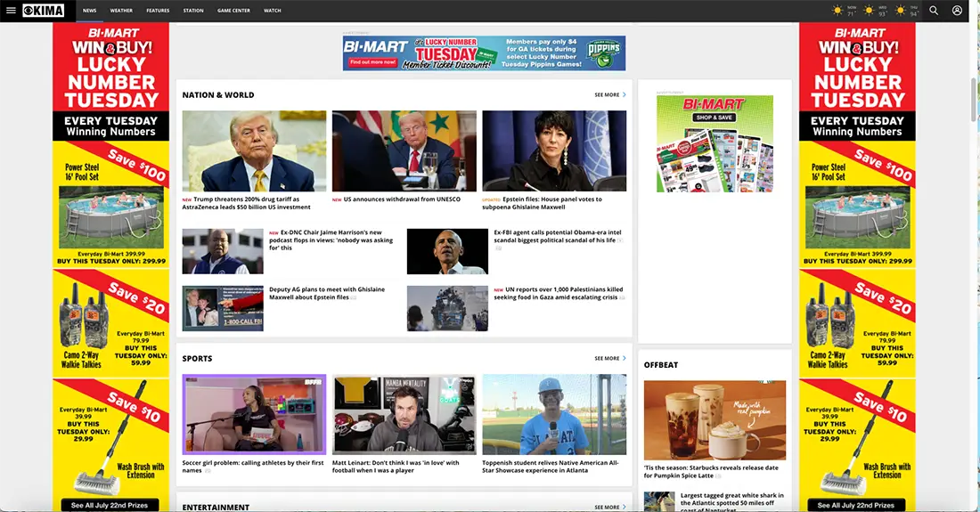
Task: Open the hamburger menu icon
Action: point(11,10)
